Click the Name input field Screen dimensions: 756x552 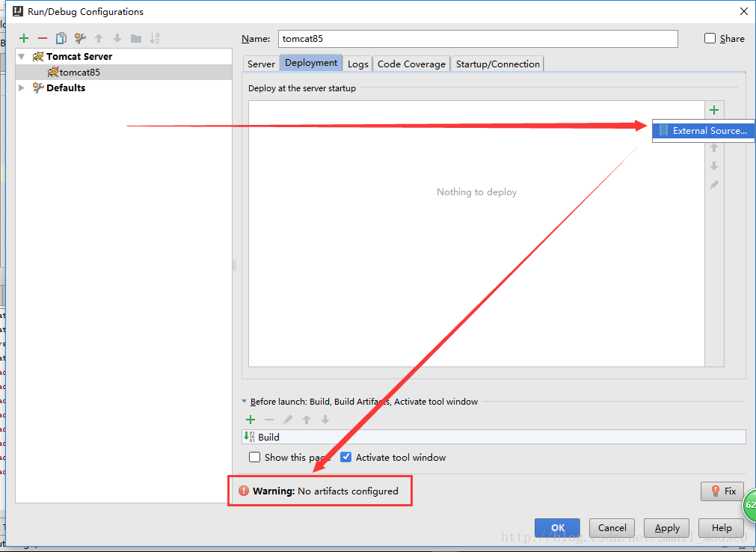click(x=478, y=39)
